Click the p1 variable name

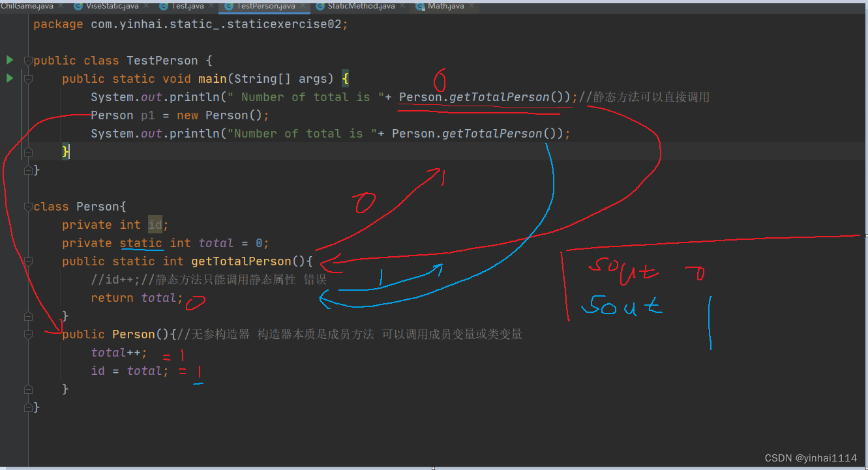pos(148,115)
